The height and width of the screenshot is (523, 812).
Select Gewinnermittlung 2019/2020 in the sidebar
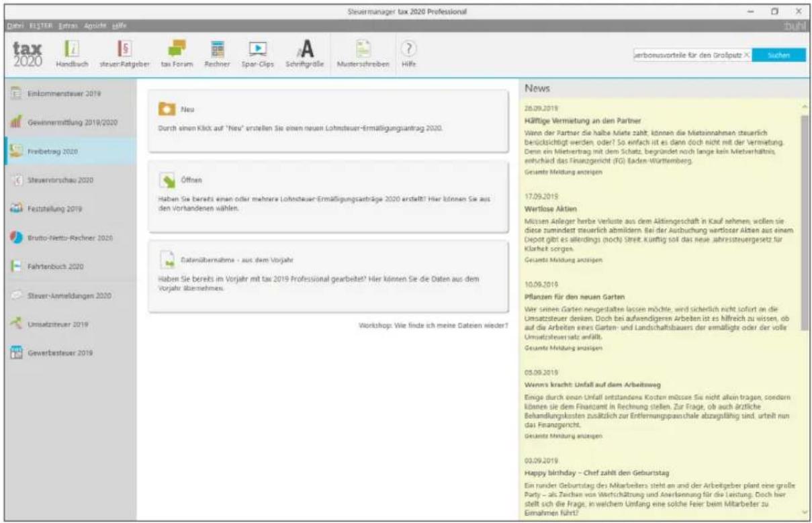(x=69, y=123)
